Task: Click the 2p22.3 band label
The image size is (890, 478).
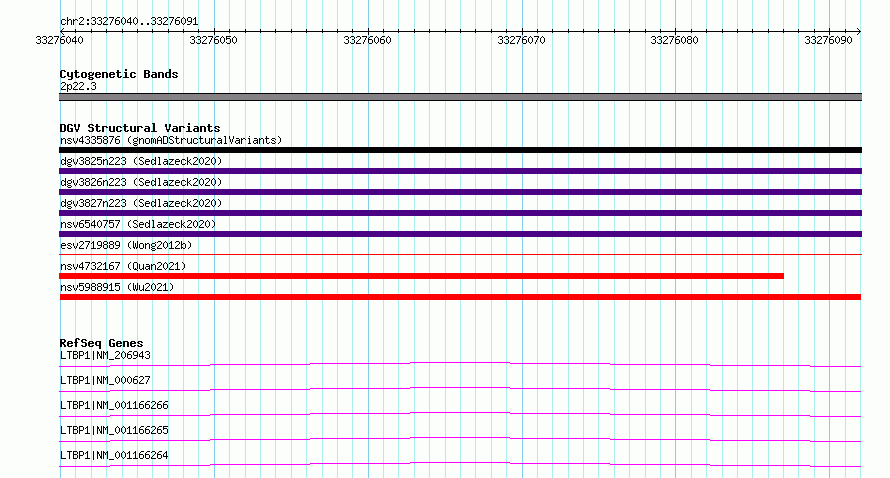Action: coord(78,86)
